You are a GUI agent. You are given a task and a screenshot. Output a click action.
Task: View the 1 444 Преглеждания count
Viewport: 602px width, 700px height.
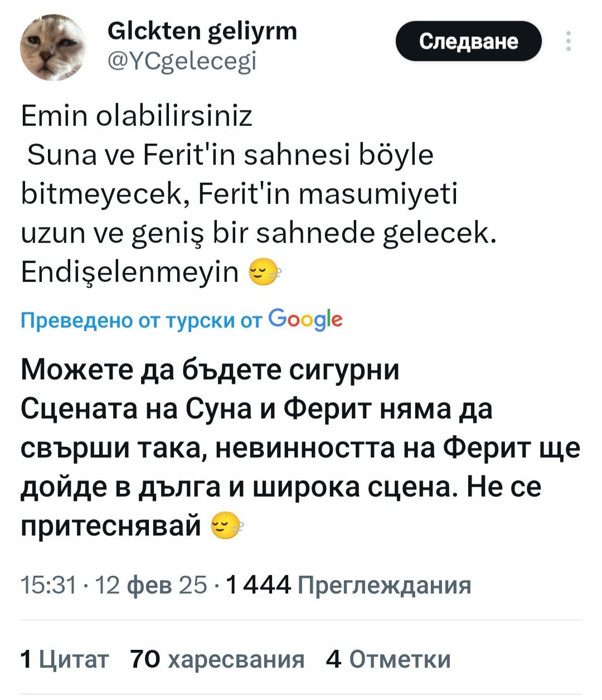pyautogui.click(x=350, y=585)
